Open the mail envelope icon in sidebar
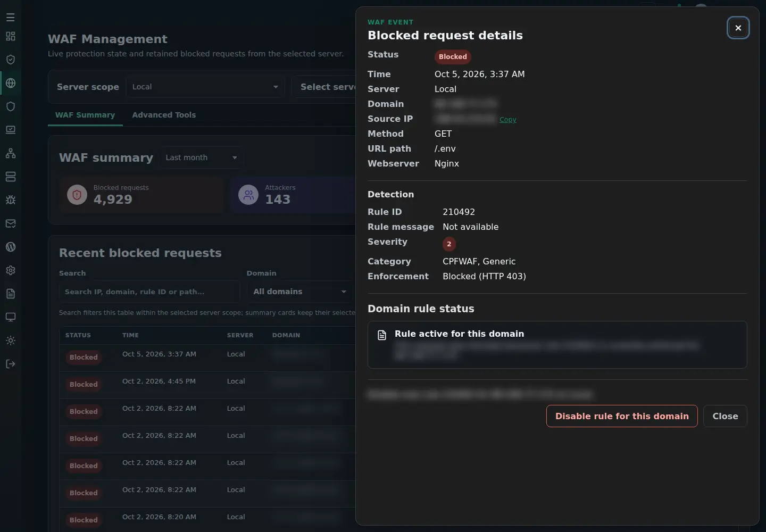The image size is (766, 532). [11, 223]
